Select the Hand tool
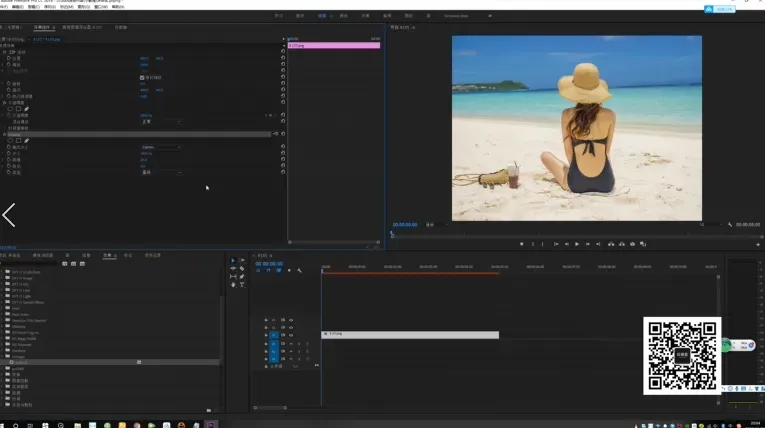The image size is (765, 428). tap(233, 285)
